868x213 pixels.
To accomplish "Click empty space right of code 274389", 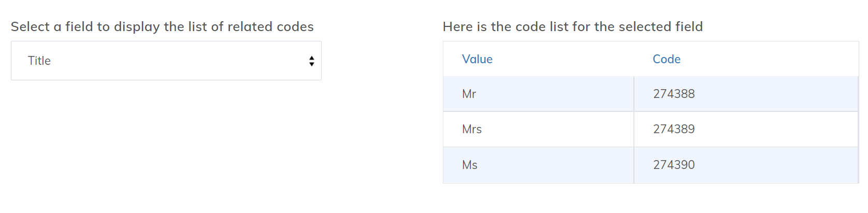I will [777, 129].
